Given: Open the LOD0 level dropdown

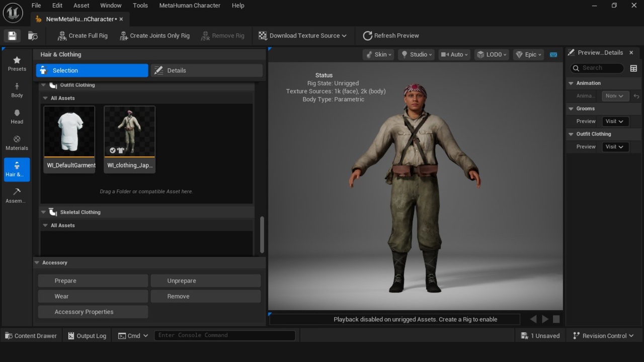Looking at the screenshot, I should tap(492, 54).
